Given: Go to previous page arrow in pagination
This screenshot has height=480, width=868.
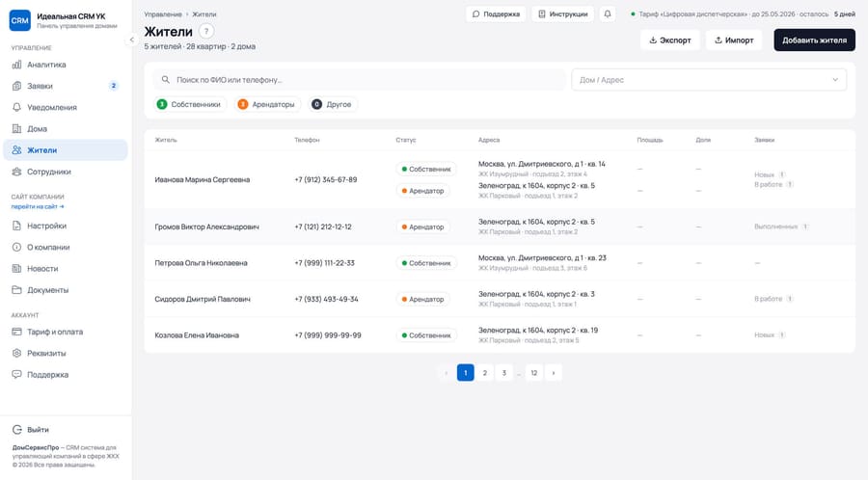Looking at the screenshot, I should tap(447, 373).
